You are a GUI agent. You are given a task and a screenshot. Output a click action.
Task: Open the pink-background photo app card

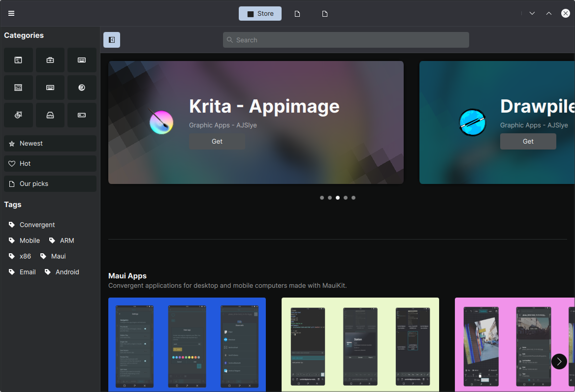click(x=515, y=345)
